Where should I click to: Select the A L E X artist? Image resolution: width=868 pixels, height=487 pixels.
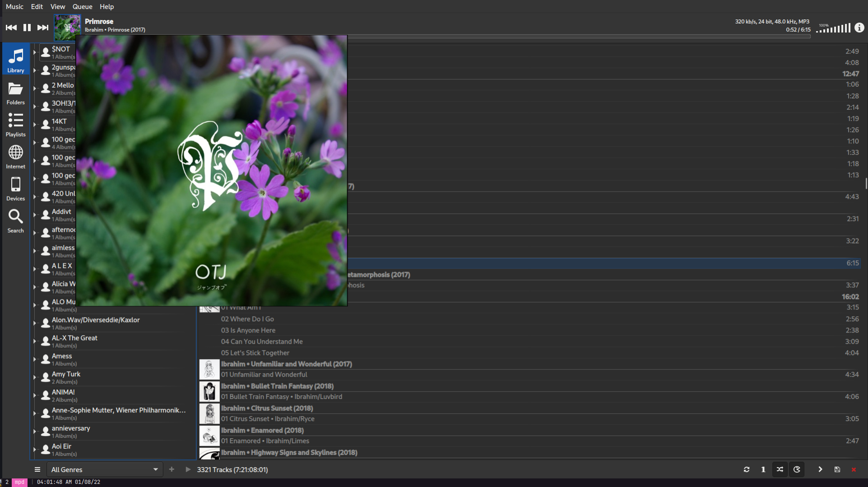(x=57, y=269)
